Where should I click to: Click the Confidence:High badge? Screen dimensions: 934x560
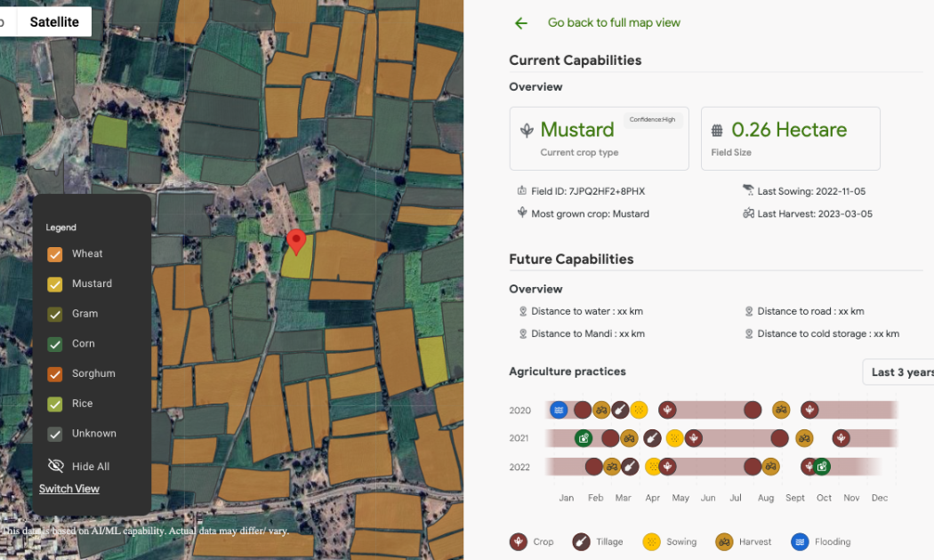(652, 120)
